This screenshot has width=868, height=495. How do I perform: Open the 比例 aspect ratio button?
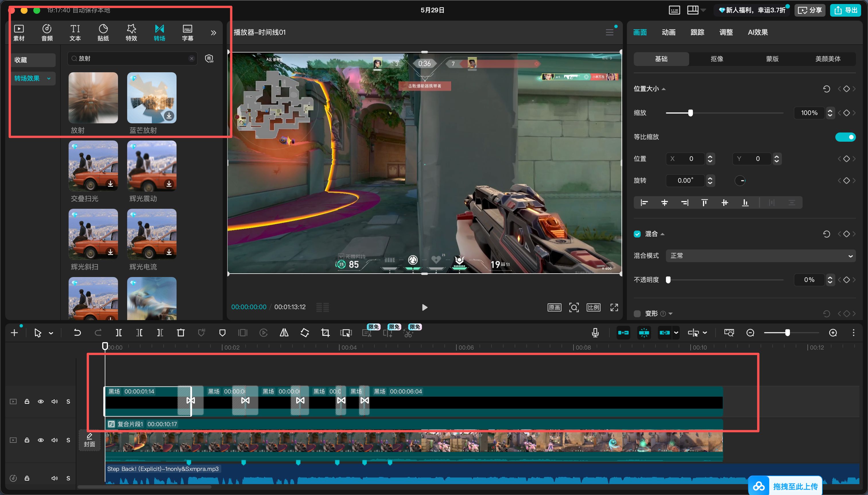coord(593,307)
